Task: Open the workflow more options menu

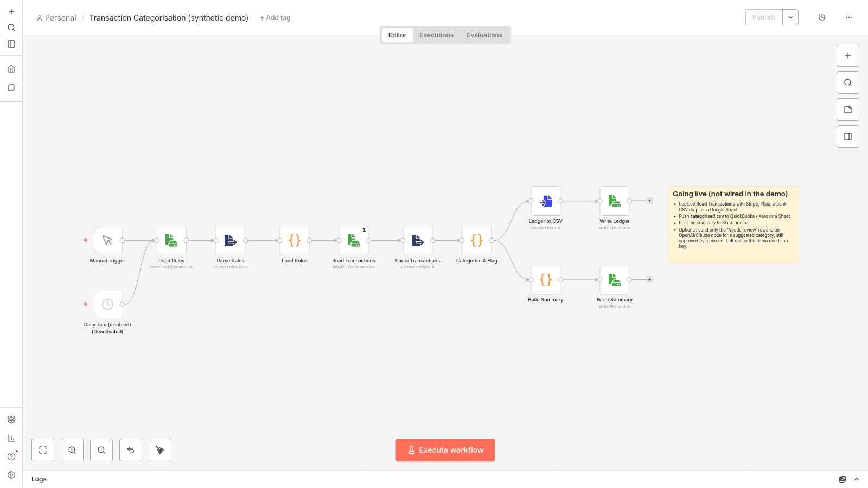Action: point(849,17)
